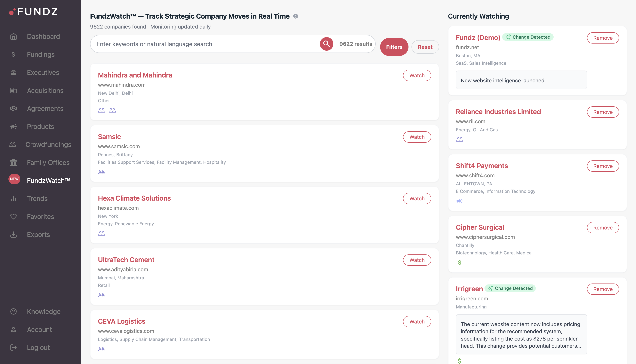
Task: Navigate to Acquisitions
Action: coord(45,90)
